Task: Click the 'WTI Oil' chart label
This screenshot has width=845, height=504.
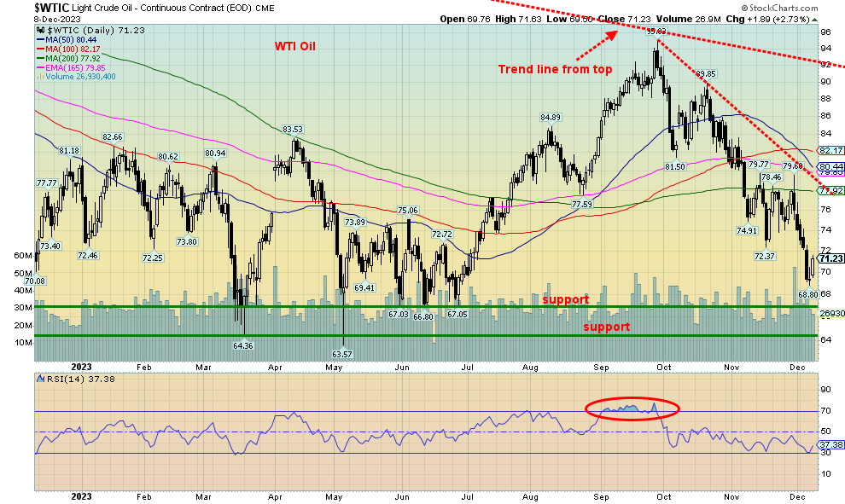Action: [294, 46]
